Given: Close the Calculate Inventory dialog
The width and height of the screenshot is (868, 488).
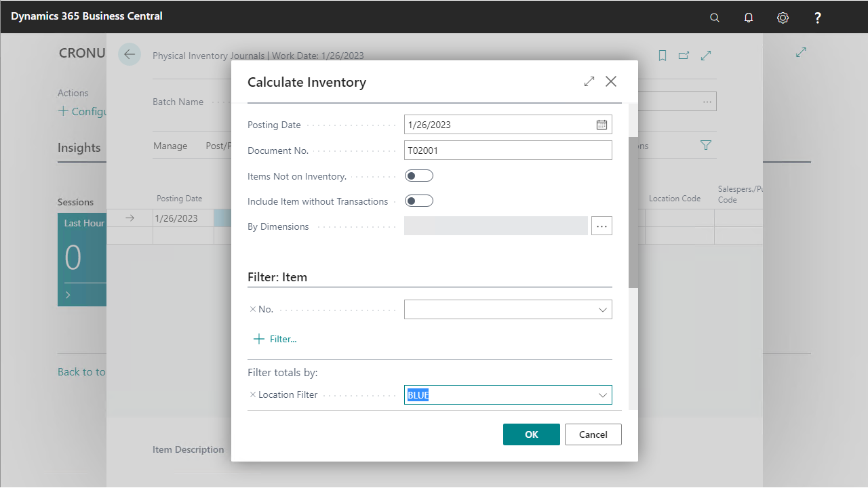Looking at the screenshot, I should [611, 81].
